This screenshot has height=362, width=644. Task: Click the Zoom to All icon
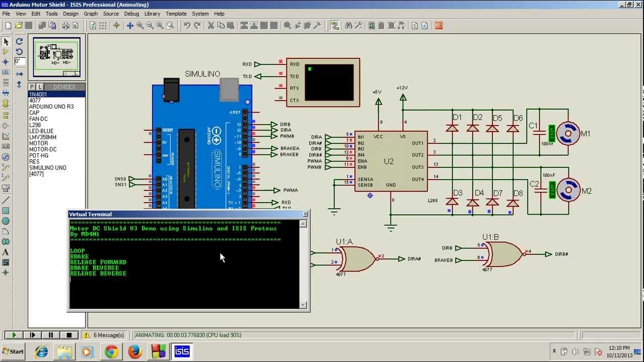click(160, 26)
